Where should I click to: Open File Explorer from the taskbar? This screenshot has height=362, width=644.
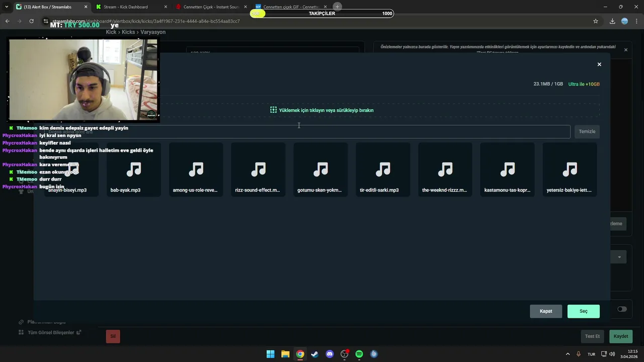tap(285, 354)
